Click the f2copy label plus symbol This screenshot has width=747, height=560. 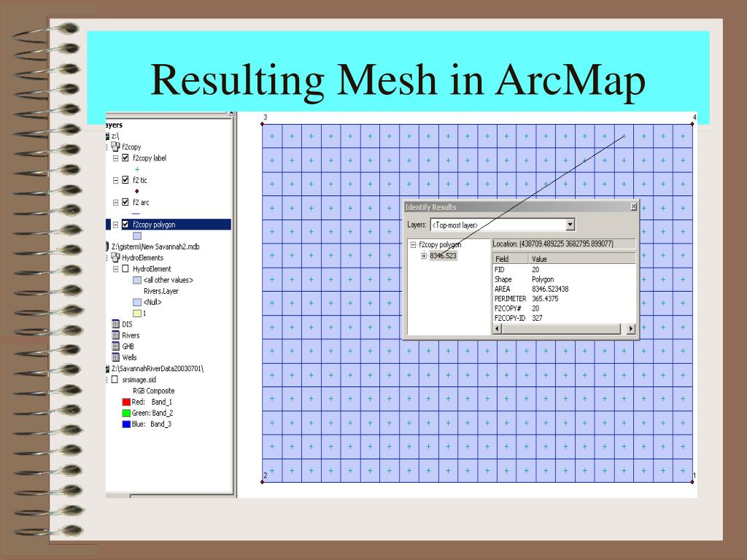137,169
